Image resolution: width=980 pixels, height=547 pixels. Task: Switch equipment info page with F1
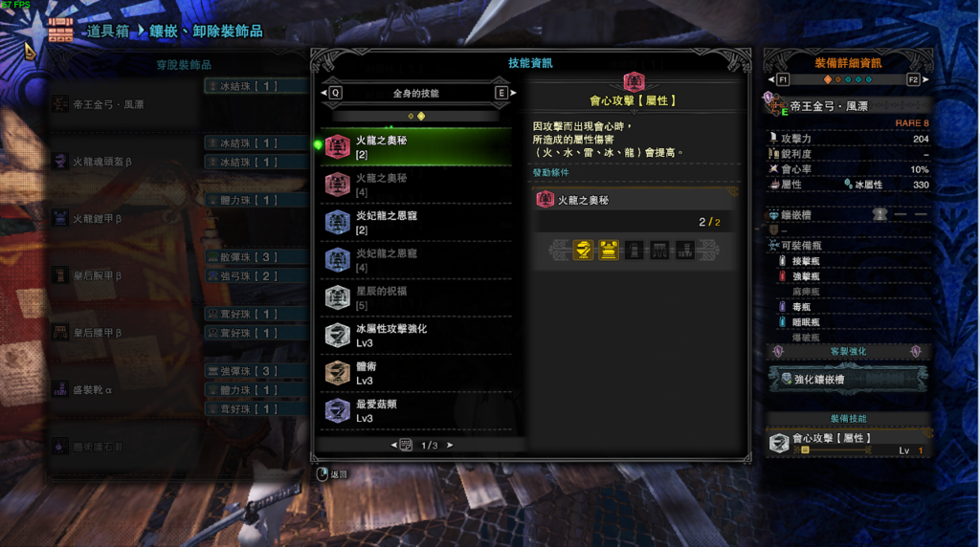point(779,79)
